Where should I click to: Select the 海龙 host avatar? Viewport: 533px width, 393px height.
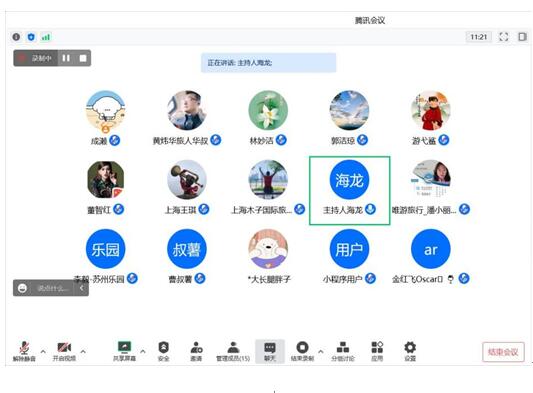(x=349, y=180)
